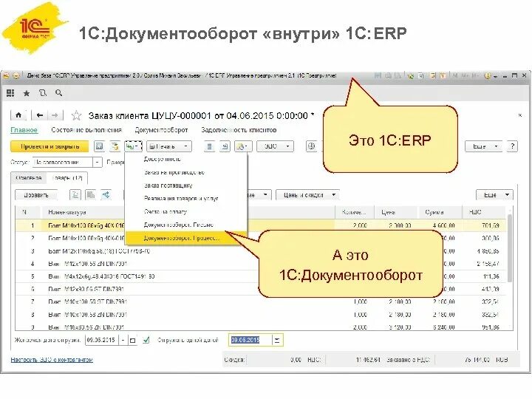This screenshot has height=399, width=532.
Task: Open the Печать dropdown
Action: 169,146
